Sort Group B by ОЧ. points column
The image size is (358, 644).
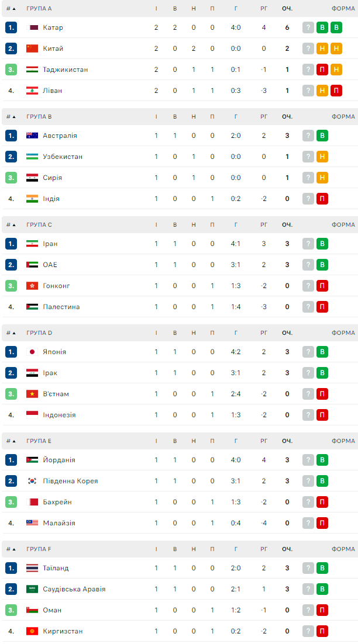[287, 117]
